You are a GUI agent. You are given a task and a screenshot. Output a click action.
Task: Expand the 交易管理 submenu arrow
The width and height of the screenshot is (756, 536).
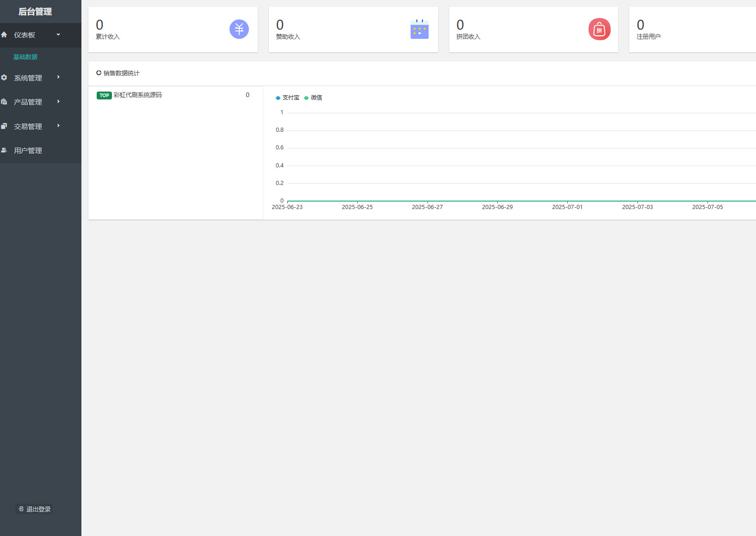(x=58, y=126)
